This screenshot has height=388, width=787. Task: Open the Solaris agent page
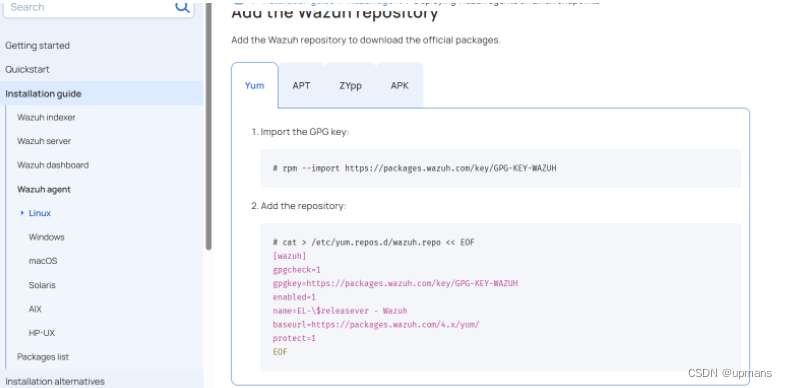(x=42, y=285)
